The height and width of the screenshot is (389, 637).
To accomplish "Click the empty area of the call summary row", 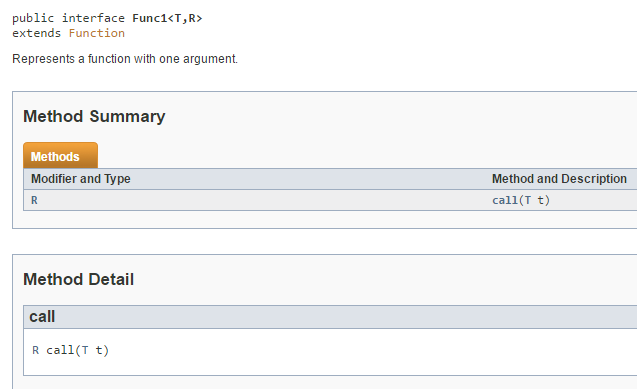I will (x=264, y=200).
